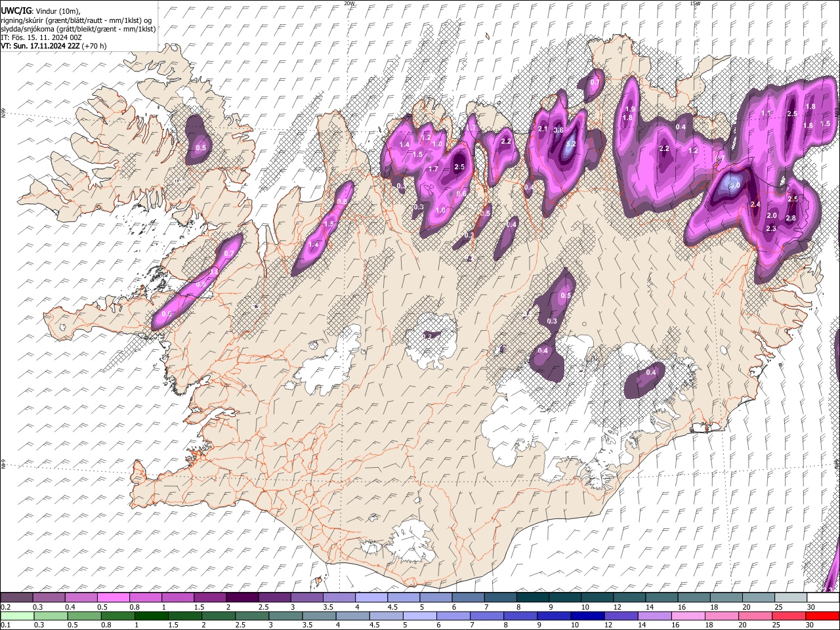Select the 'IT: Fös. 15. 11. 2024 00Z' line
This screenshot has height=630, width=840.
pyautogui.click(x=41, y=37)
